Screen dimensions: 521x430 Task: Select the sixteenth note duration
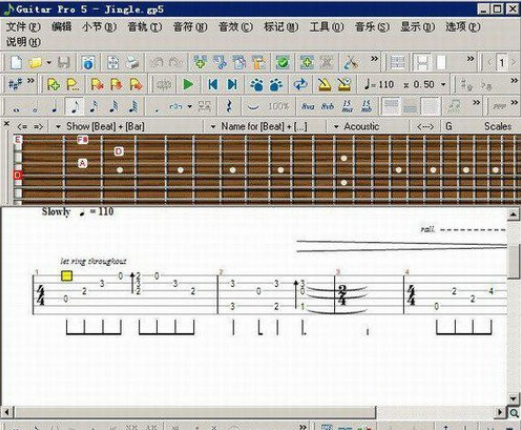coord(94,107)
